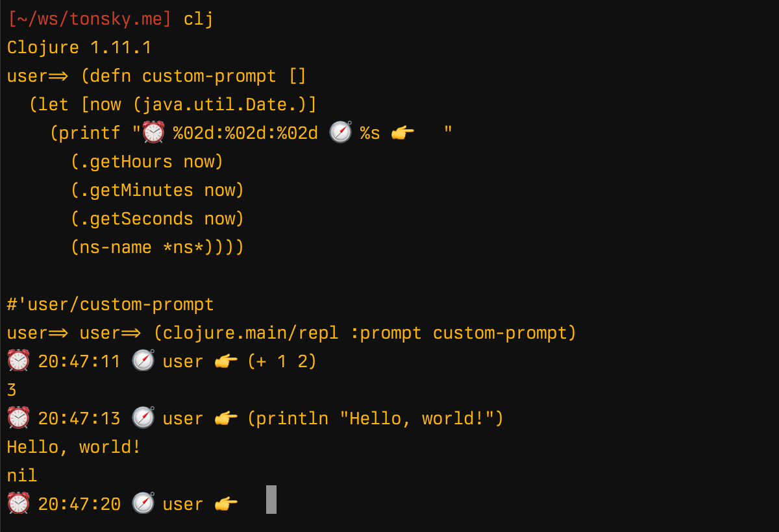779x532 pixels.
Task: Click the pointing hand emoji on the last prompt line
Action: (227, 504)
